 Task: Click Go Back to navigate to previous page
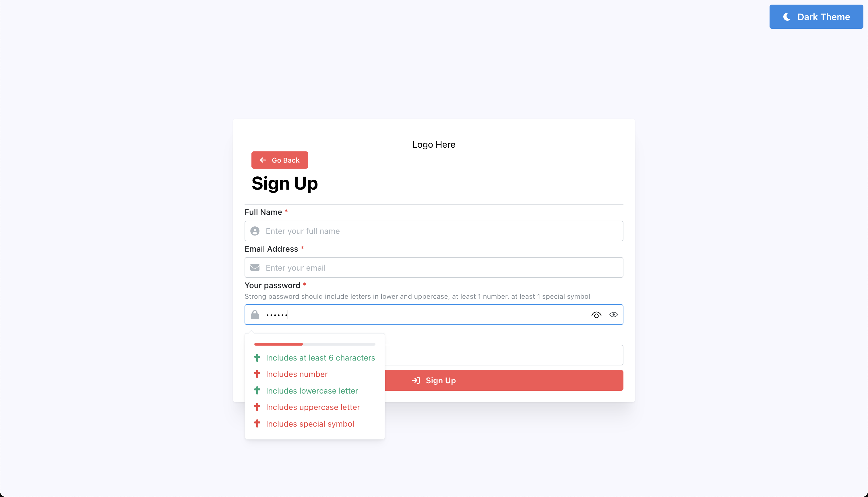pyautogui.click(x=280, y=160)
